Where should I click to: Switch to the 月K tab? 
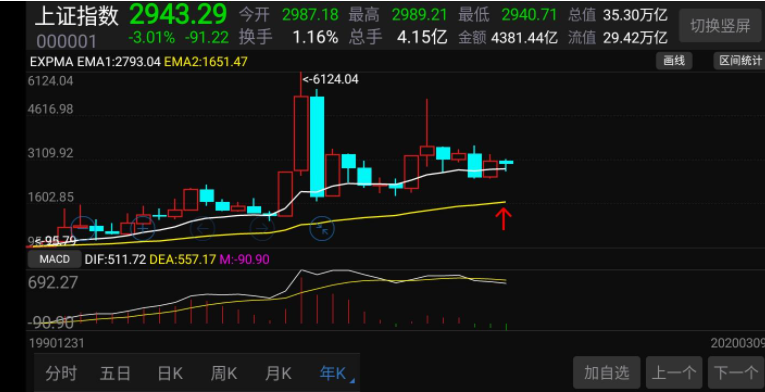pos(278,374)
